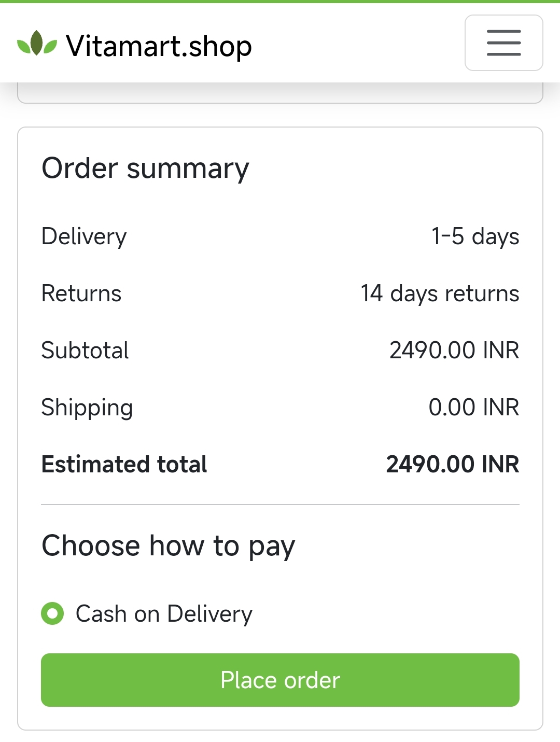Click the Subtotal amount 2490.00 INR
This screenshot has height=742, width=560.
pos(454,351)
